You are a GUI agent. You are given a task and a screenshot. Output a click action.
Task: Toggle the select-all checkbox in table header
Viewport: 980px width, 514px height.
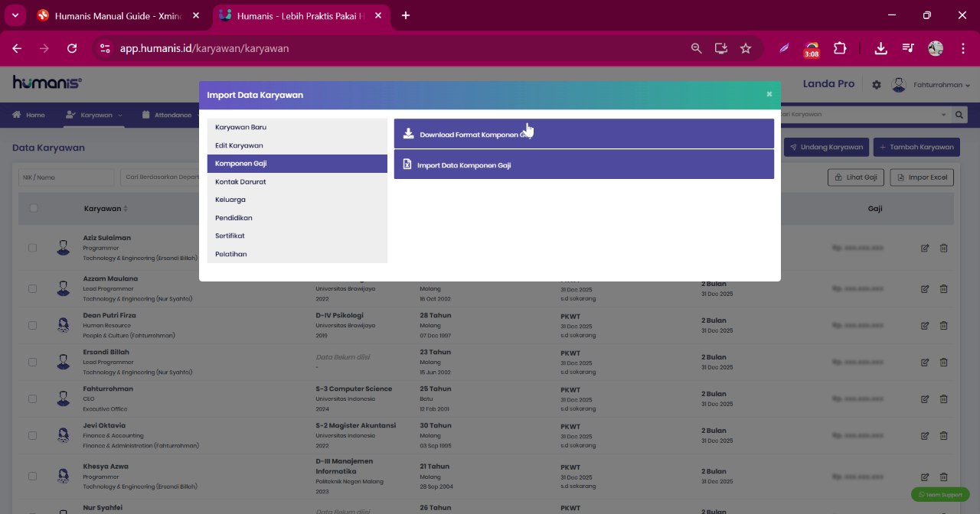click(x=33, y=208)
